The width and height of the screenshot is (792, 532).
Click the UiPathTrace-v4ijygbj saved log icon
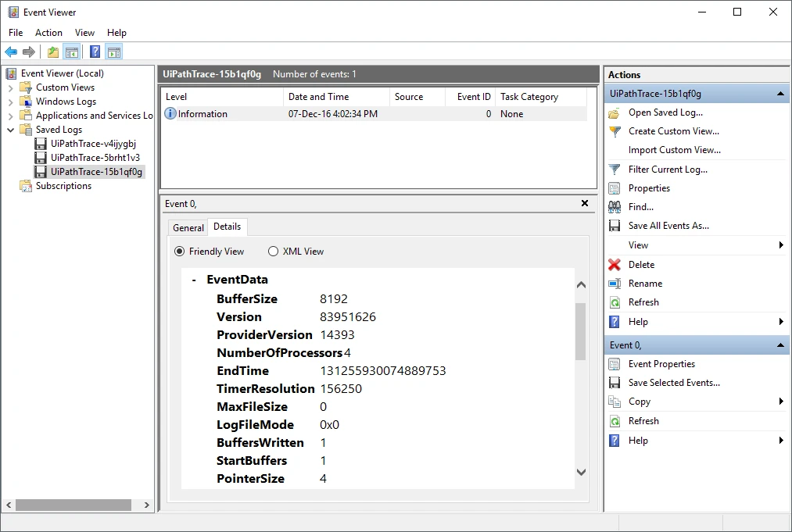coord(41,144)
